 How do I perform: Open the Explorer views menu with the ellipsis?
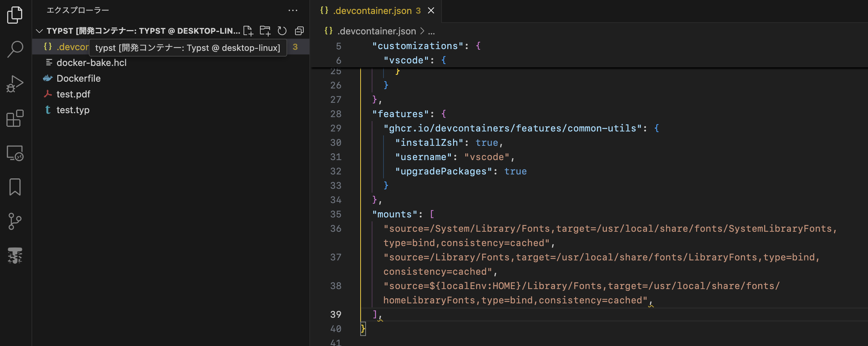pos(293,10)
